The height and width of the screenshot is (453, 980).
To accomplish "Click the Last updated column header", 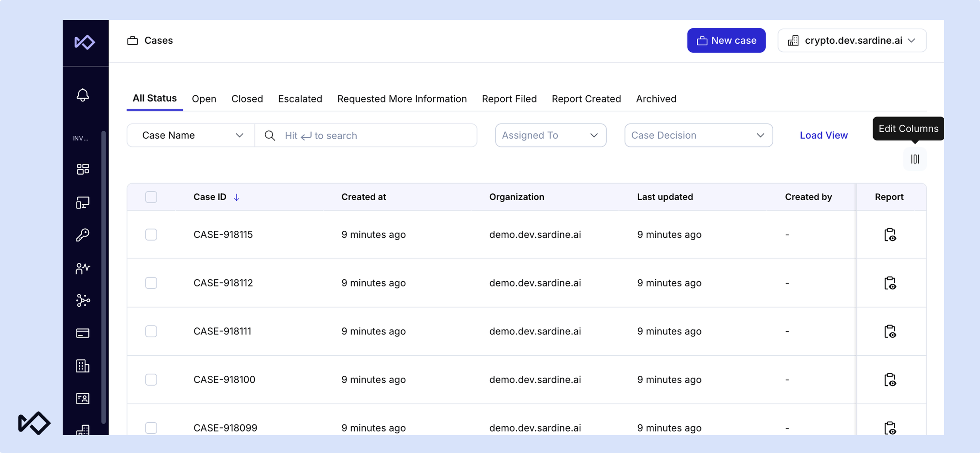I will (x=665, y=197).
